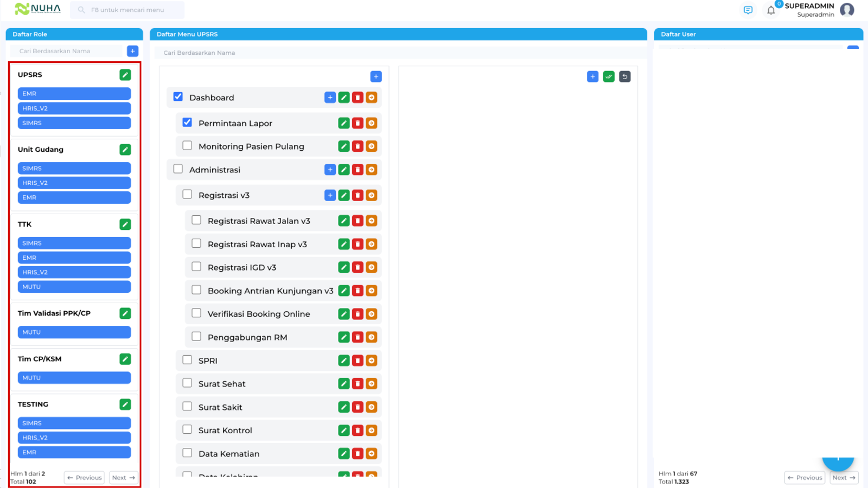Image resolution: width=868 pixels, height=488 pixels.
Task: Select the Booking Antrian Kunjungan v3 label
Action: click(x=271, y=291)
